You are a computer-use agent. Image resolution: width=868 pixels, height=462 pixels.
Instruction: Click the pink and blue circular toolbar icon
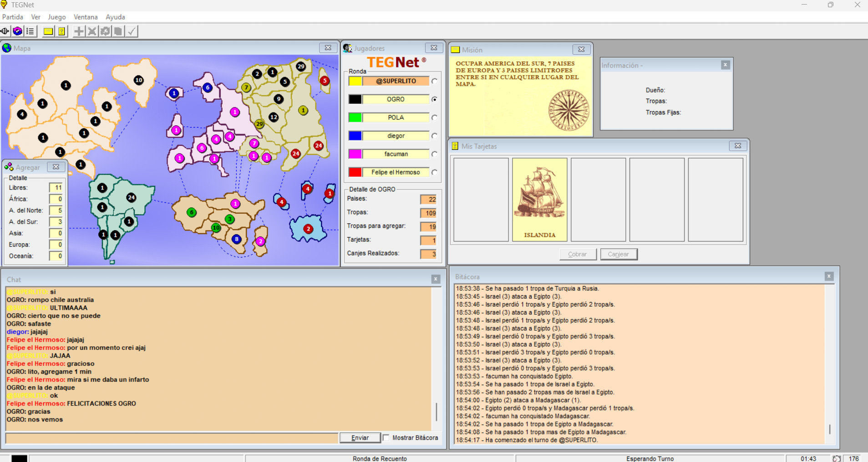pos(18,31)
